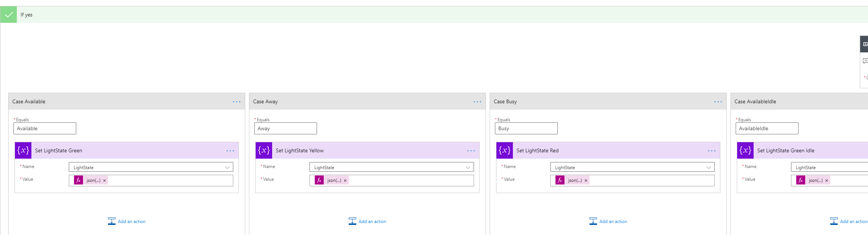Open Set LightState Red options menu
Screen dimensions: 868x235
712,151
